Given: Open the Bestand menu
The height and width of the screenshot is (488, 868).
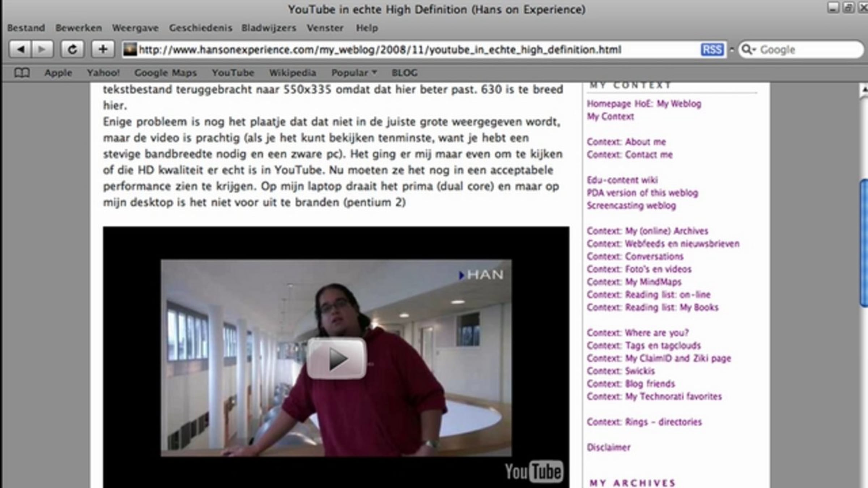Looking at the screenshot, I should coord(26,28).
